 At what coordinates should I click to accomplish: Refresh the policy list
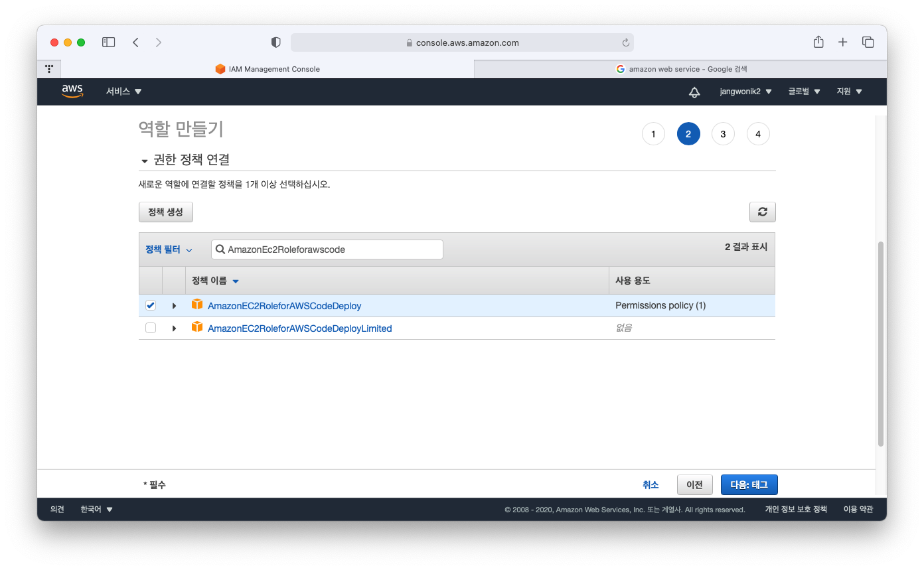coord(763,212)
